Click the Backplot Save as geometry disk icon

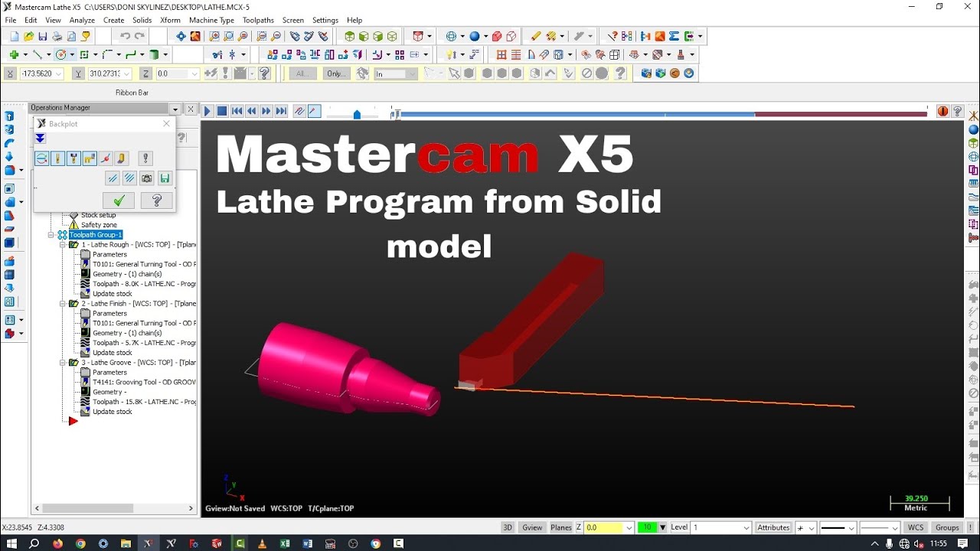point(165,178)
